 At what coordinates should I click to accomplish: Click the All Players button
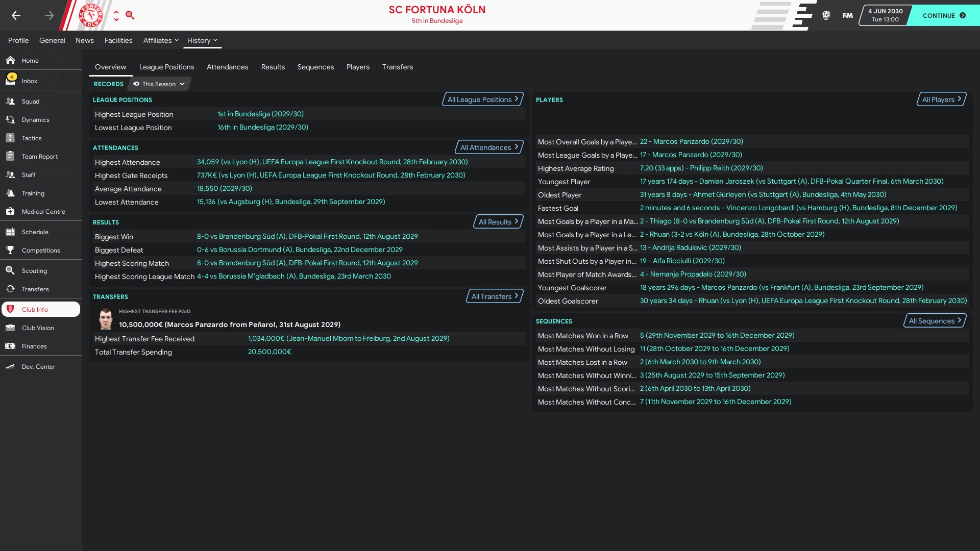[941, 99]
